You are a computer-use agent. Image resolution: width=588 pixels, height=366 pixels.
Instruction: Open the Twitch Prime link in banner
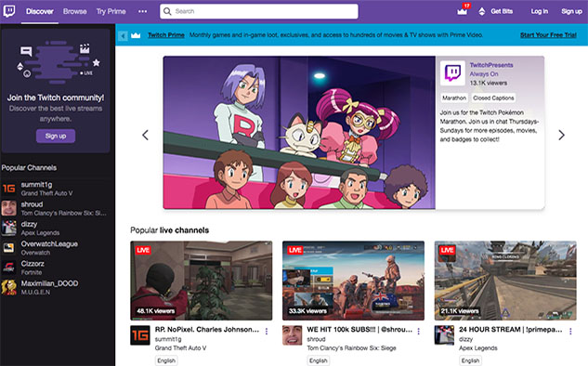tap(166, 35)
